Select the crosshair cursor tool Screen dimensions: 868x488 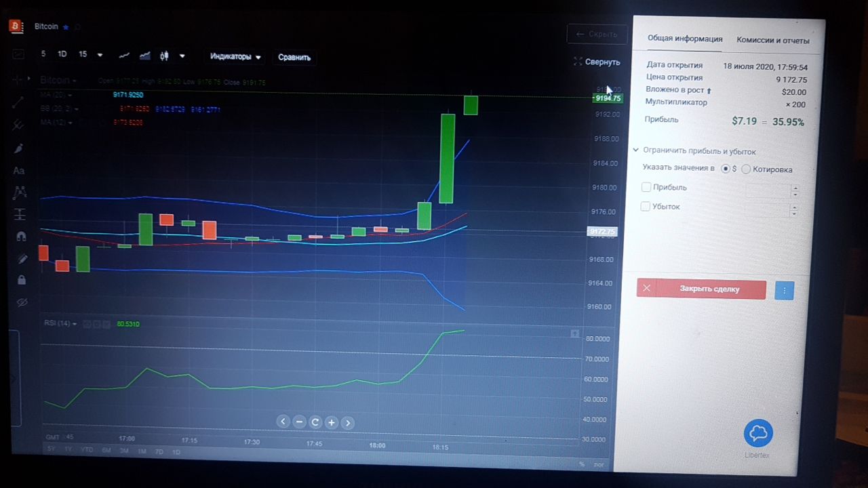tap(17, 80)
